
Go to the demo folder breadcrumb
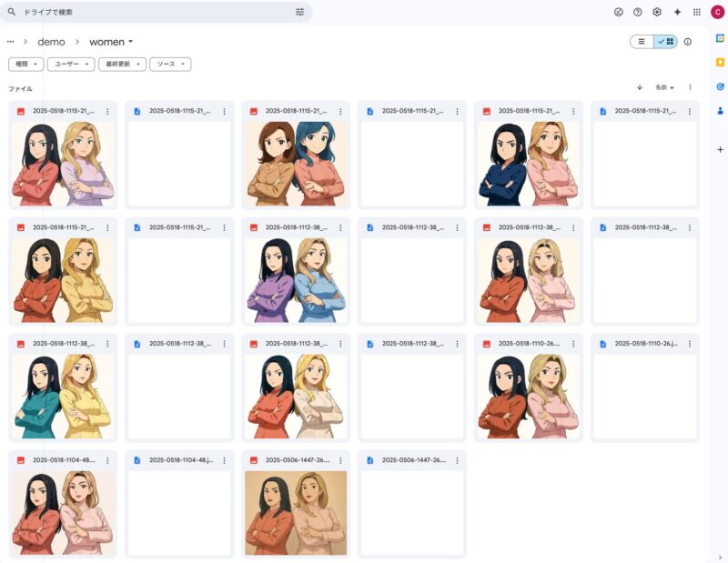click(x=51, y=42)
